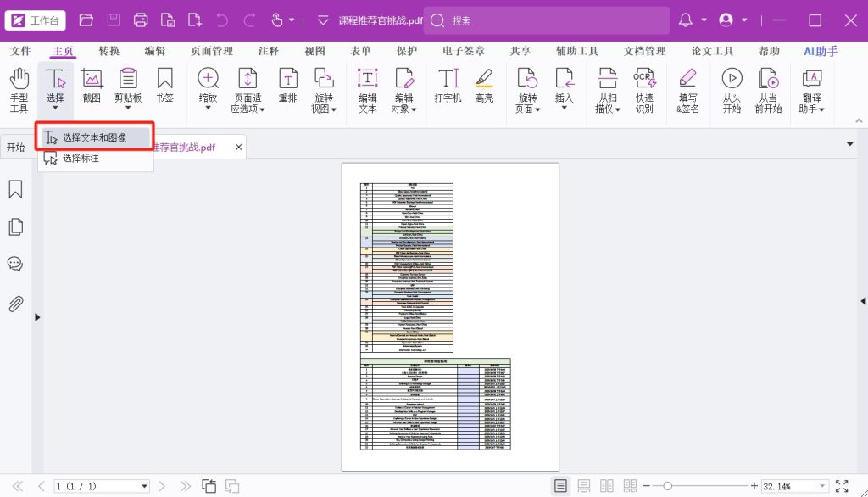
Task: Toggle continuous scrolling page view
Action: click(583, 486)
